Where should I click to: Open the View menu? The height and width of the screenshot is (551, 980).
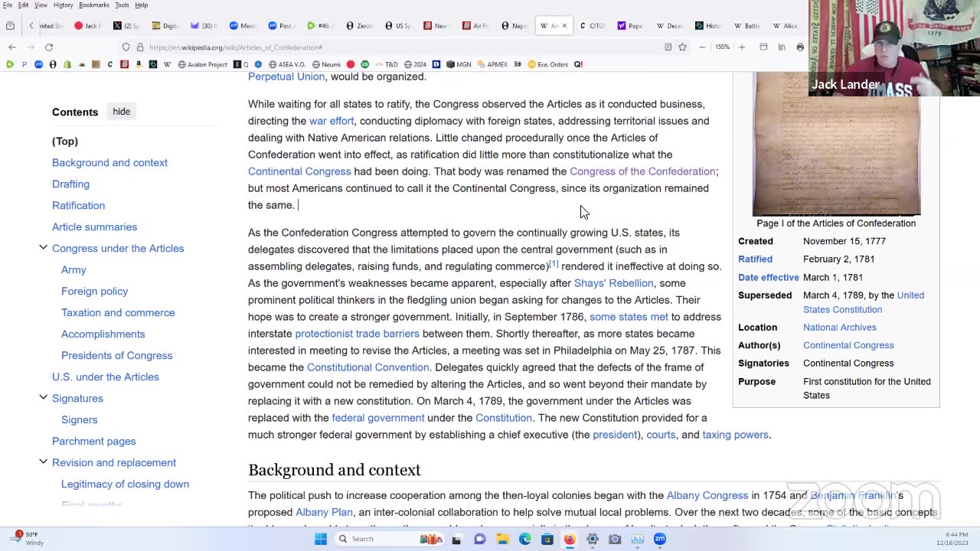41,5
